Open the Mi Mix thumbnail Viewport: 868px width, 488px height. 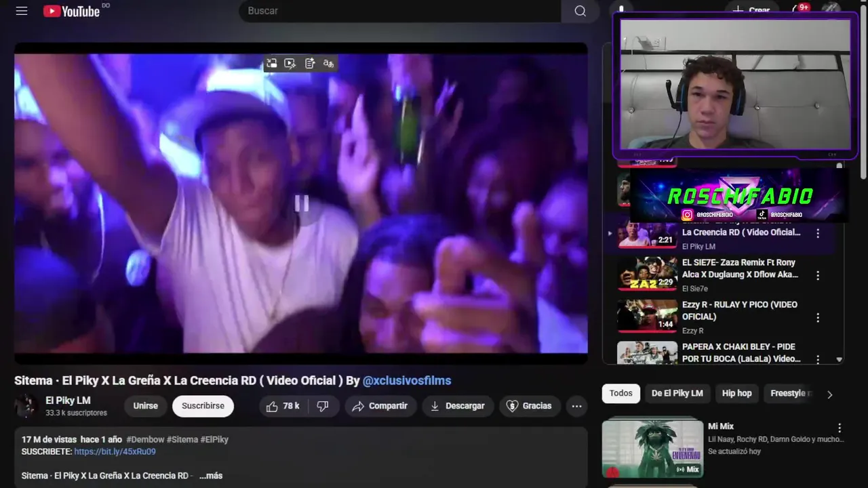point(652,449)
